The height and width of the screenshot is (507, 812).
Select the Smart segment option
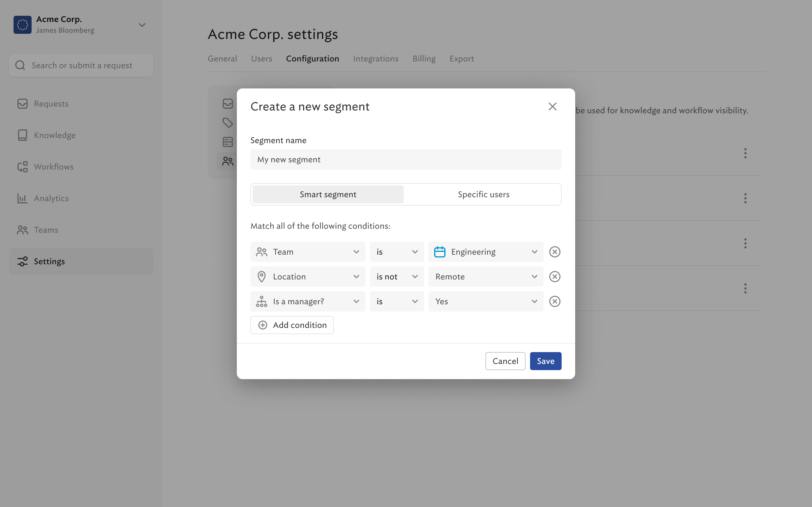pyautogui.click(x=328, y=194)
